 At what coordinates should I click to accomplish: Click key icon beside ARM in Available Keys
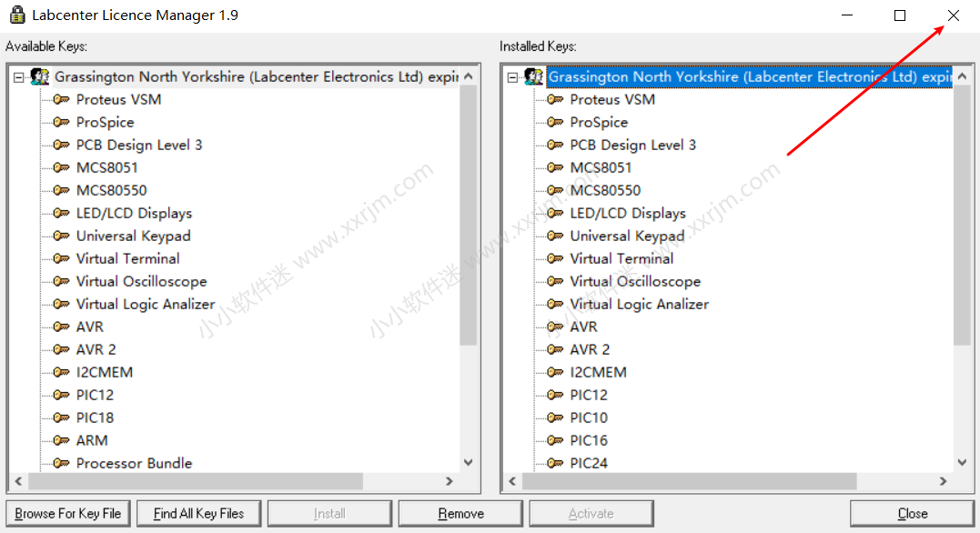[61, 440]
